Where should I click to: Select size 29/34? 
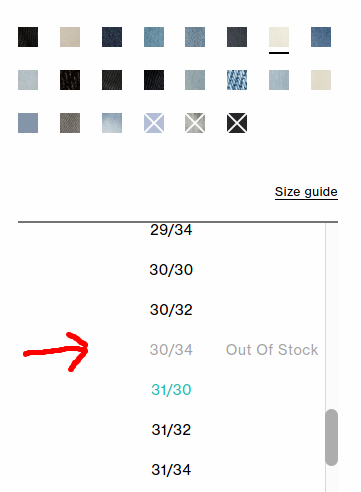pyautogui.click(x=171, y=230)
